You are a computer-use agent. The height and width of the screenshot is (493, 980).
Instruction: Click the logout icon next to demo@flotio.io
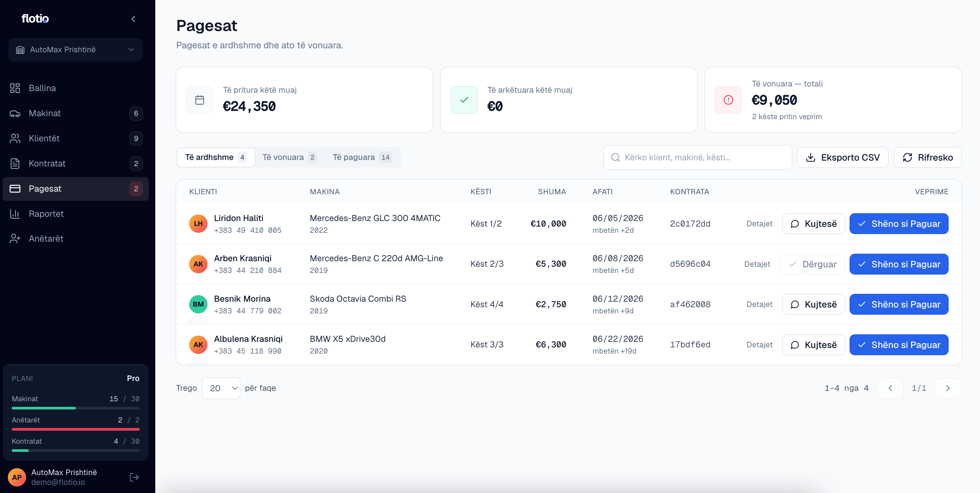coord(134,477)
